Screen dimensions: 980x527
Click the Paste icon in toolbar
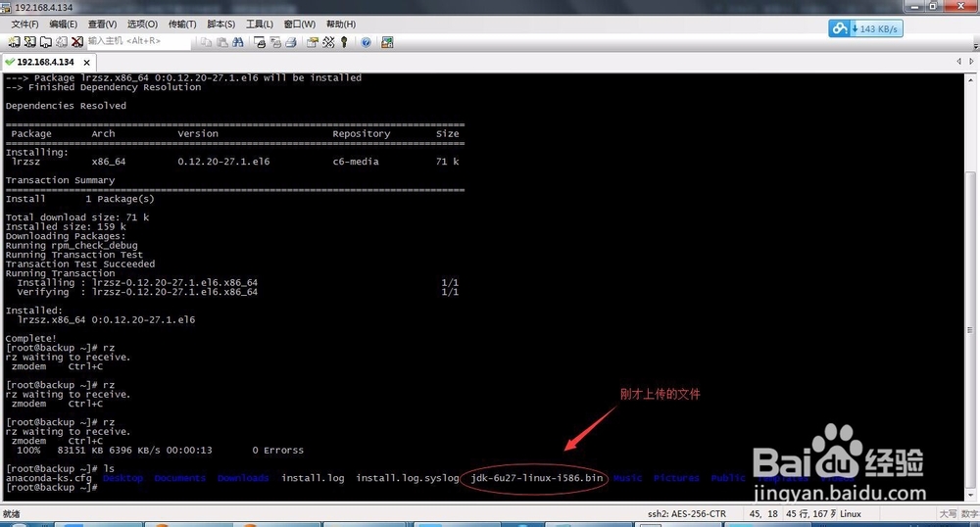[221, 42]
